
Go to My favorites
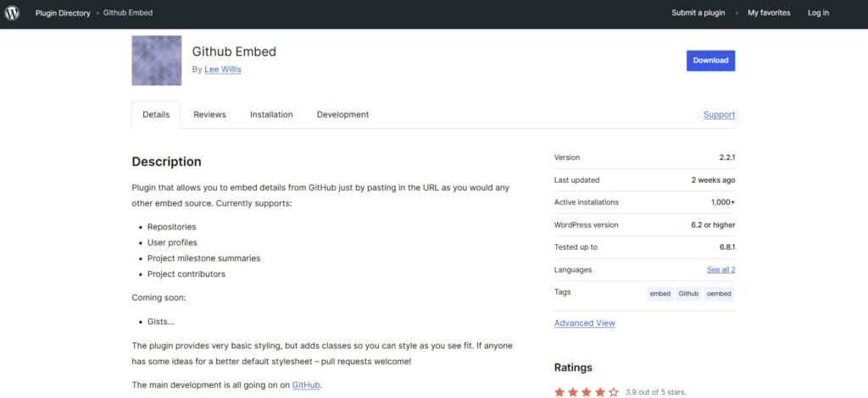[769, 13]
